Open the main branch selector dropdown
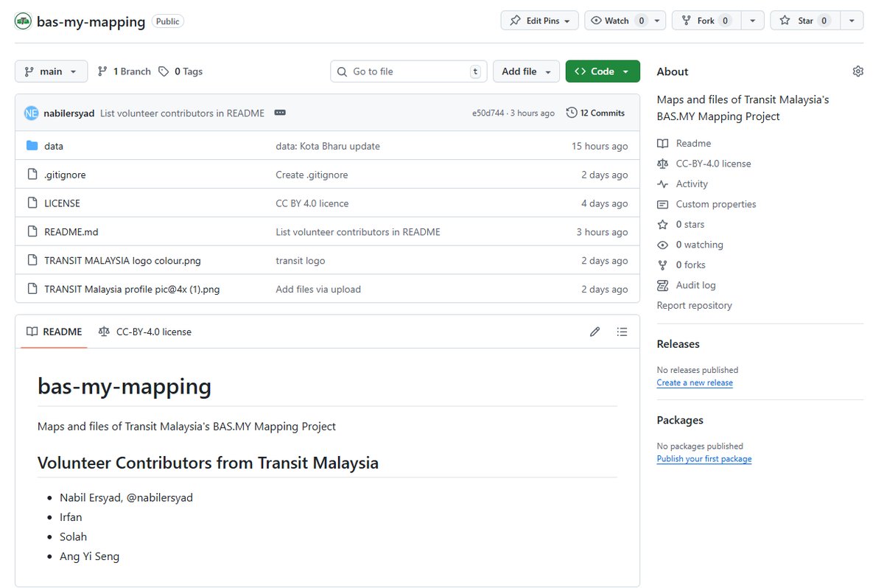Screen dimensions: 884x588 51,71
